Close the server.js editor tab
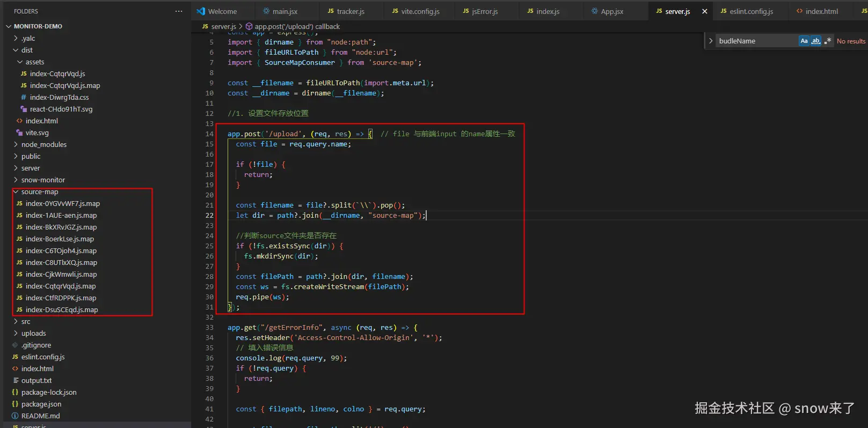 (x=704, y=11)
